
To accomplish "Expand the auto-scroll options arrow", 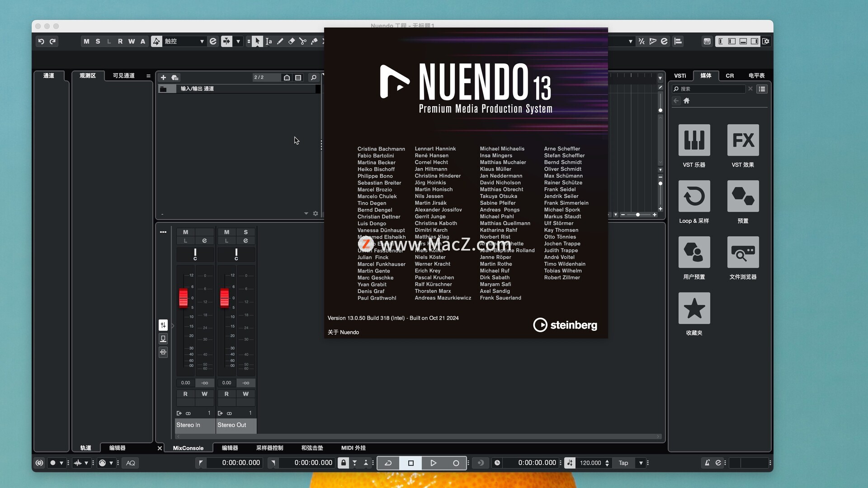I will point(238,41).
